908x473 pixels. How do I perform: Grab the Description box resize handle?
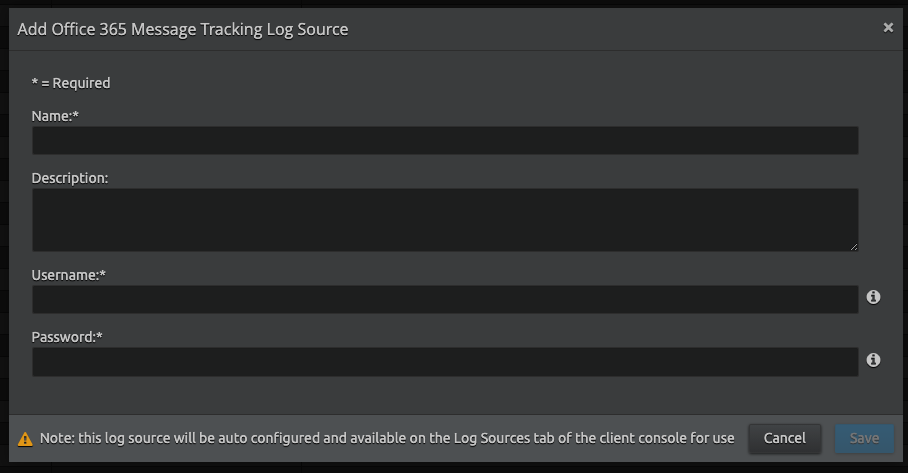pyautogui.click(x=853, y=246)
